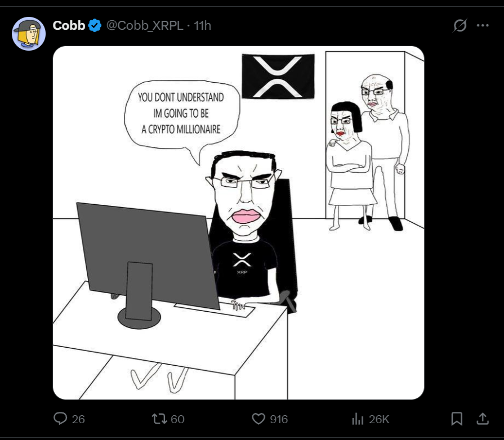Click the 916 likes count
This screenshot has width=504, height=440.
(x=279, y=419)
